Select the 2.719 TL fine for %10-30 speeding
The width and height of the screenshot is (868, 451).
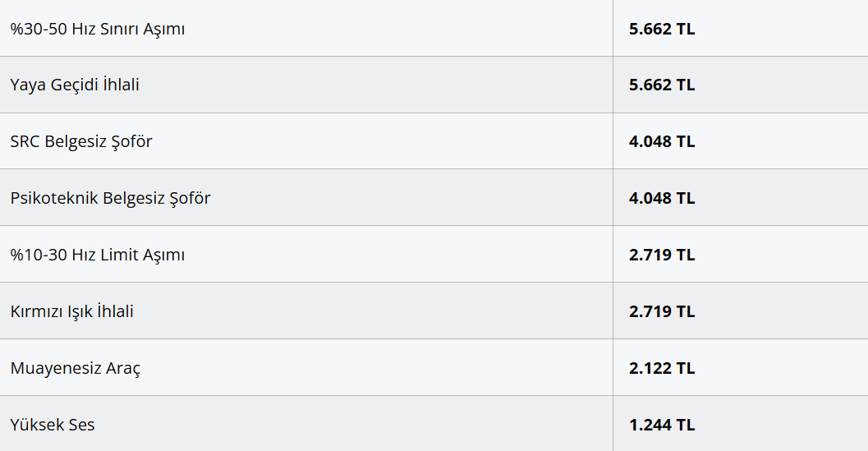662,255
